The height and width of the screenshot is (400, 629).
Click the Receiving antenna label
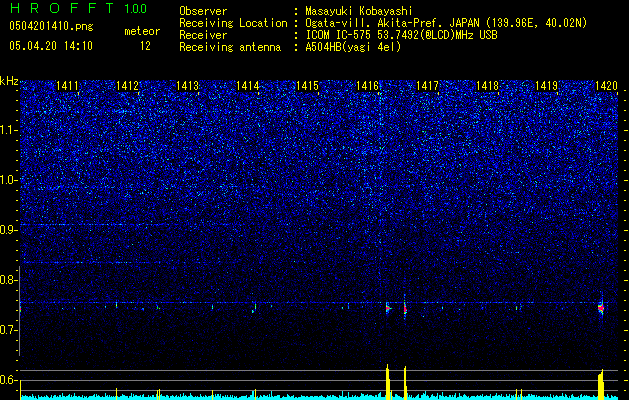point(230,47)
